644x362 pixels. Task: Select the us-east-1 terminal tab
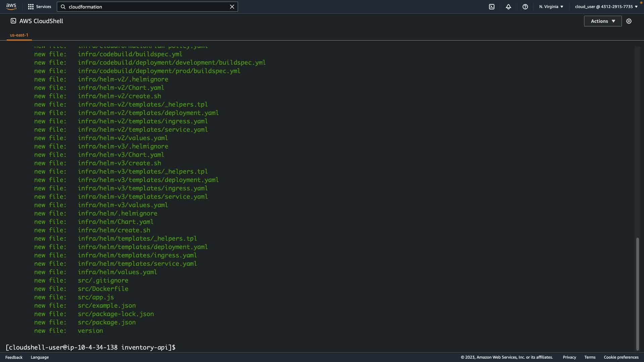coord(19,35)
